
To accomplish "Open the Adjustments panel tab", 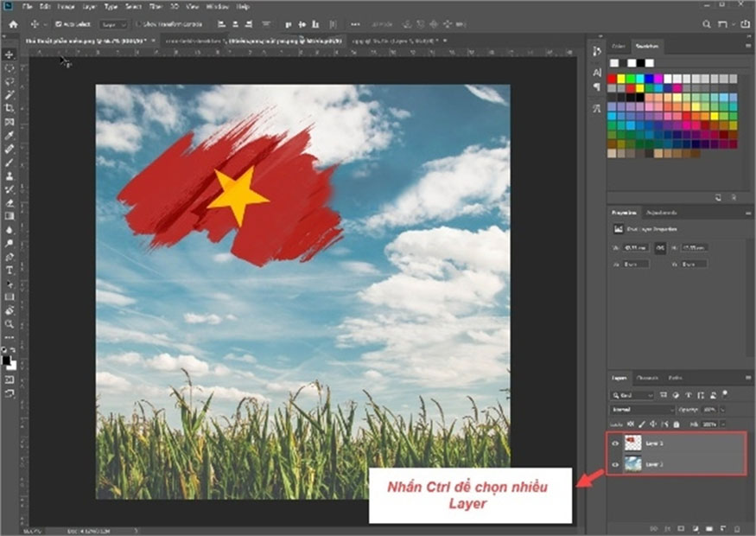I will click(662, 212).
